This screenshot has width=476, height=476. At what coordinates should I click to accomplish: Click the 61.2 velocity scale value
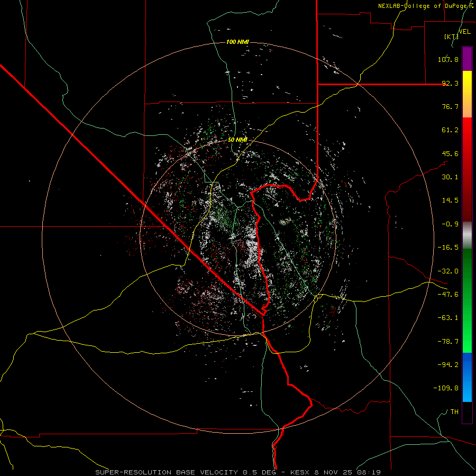450,130
